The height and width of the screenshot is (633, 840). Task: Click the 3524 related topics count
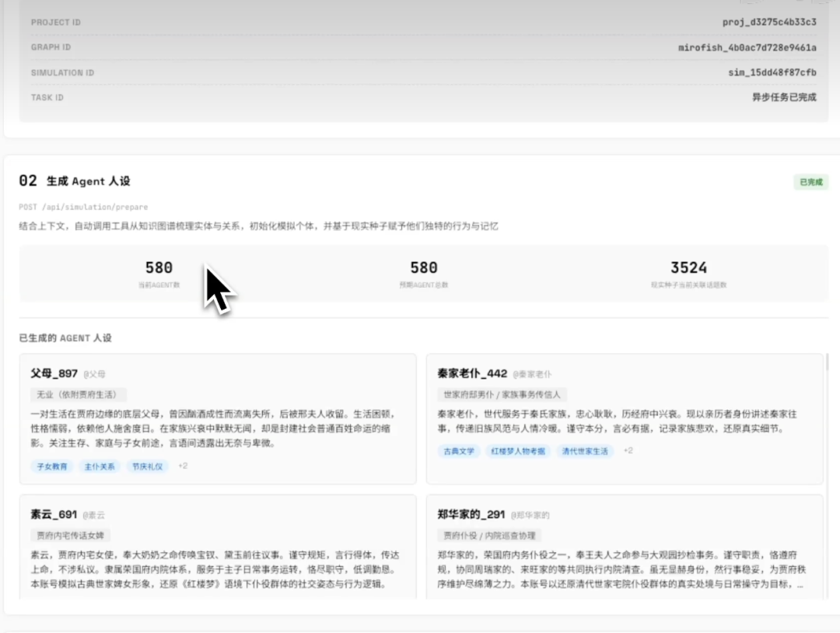(688, 268)
